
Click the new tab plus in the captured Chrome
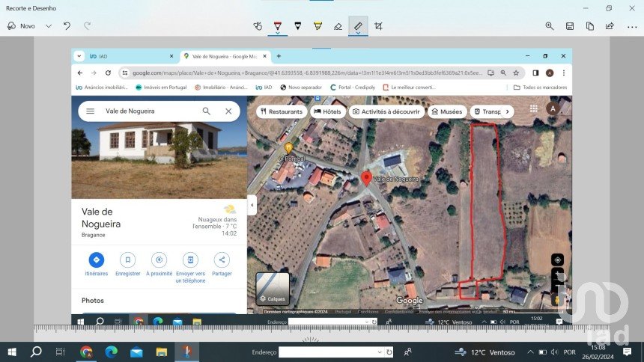(x=279, y=56)
